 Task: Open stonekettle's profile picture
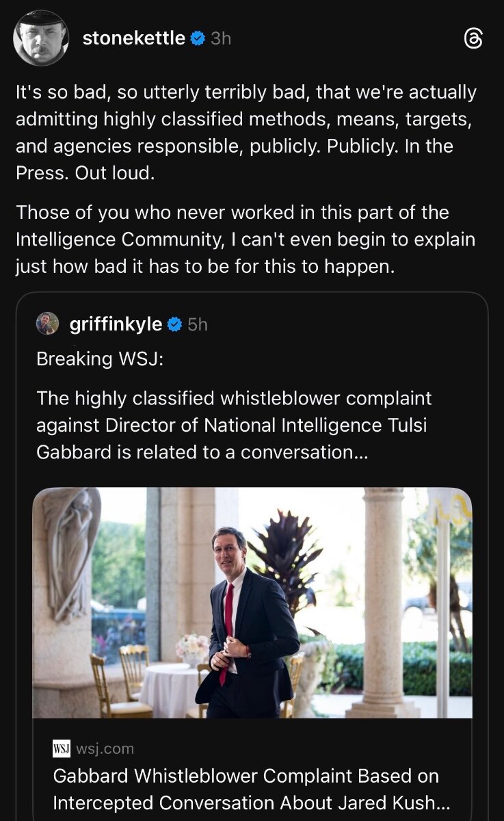41,38
